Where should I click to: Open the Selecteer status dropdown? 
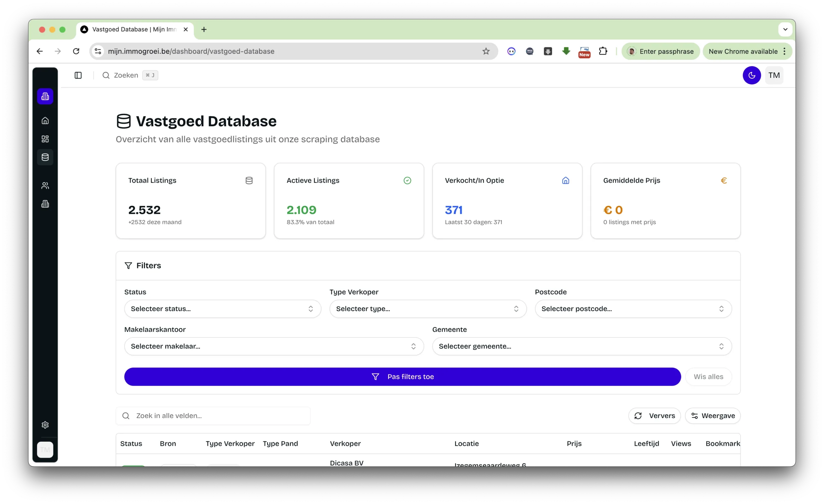[222, 309]
